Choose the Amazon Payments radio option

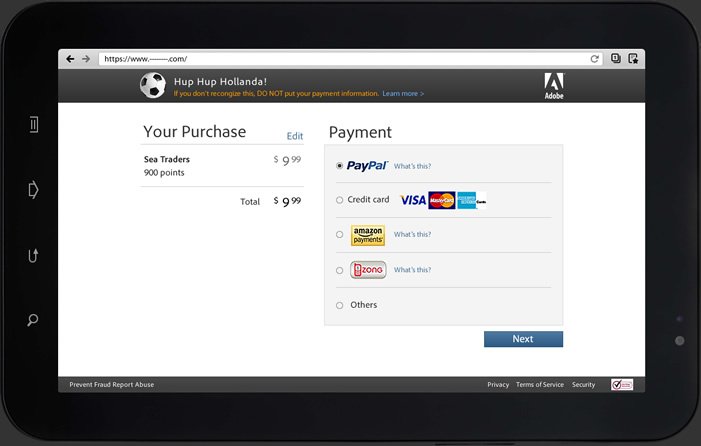[x=339, y=234]
